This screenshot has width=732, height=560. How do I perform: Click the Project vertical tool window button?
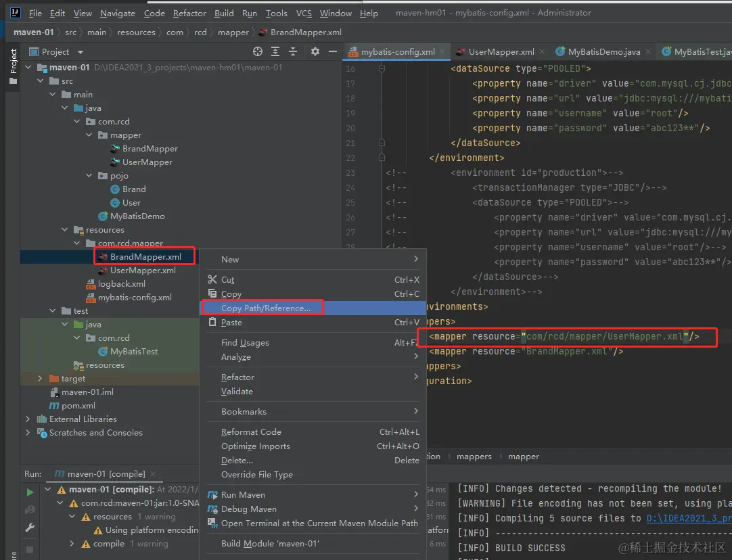coord(13,66)
